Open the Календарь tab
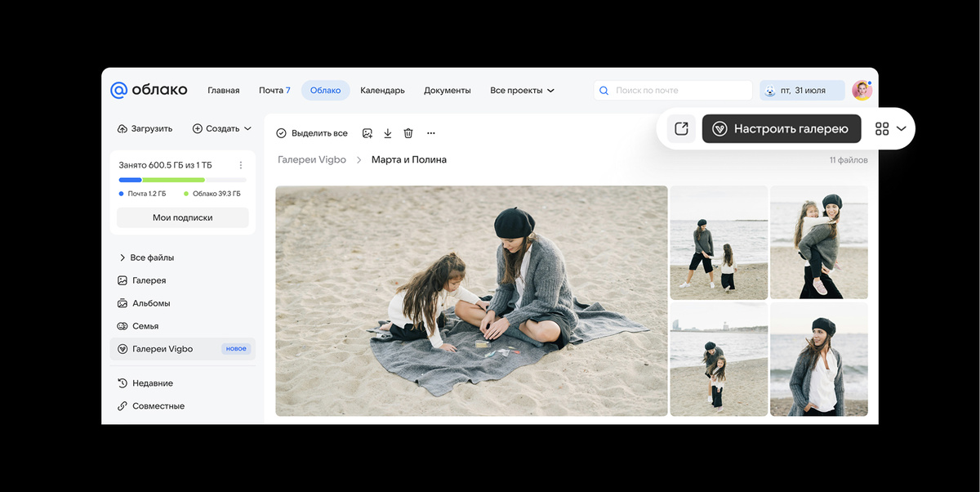Image resolution: width=980 pixels, height=492 pixels. point(382,91)
